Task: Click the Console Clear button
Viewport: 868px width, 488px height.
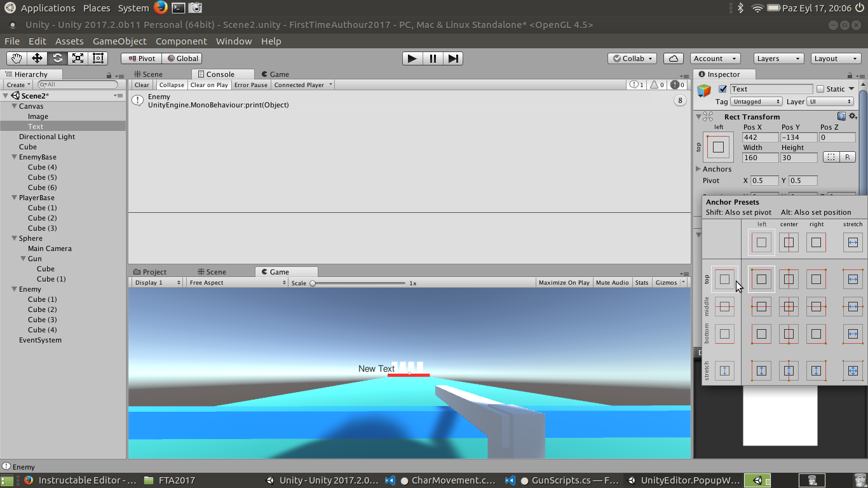Action: click(142, 85)
